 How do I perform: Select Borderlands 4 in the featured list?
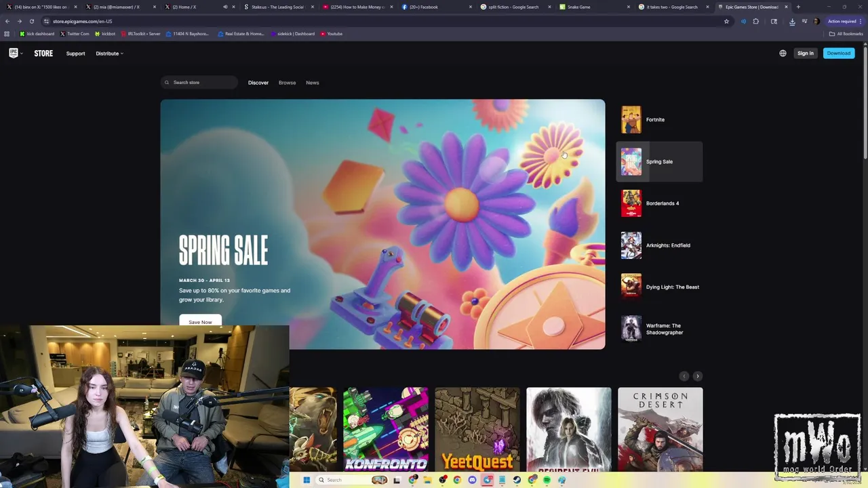[659, 203]
